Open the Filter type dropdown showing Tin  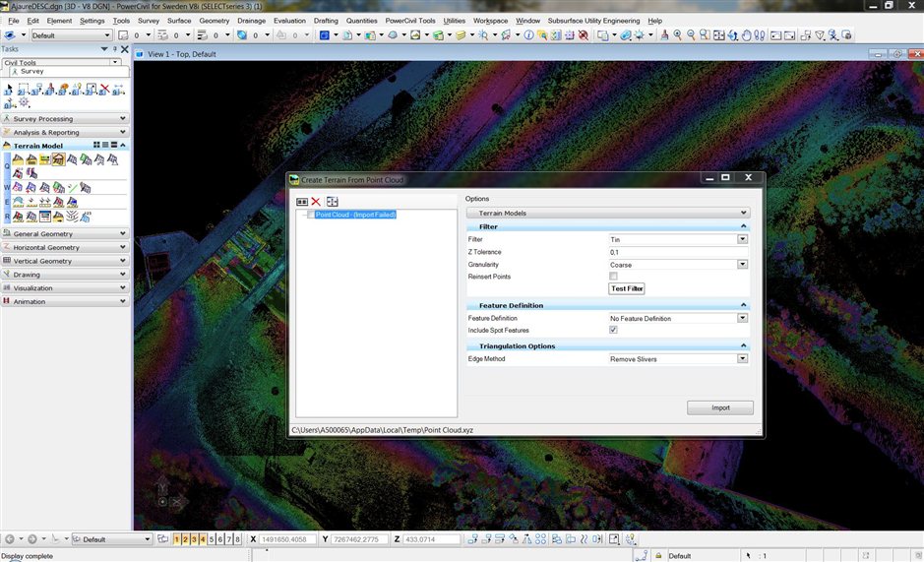click(x=742, y=239)
